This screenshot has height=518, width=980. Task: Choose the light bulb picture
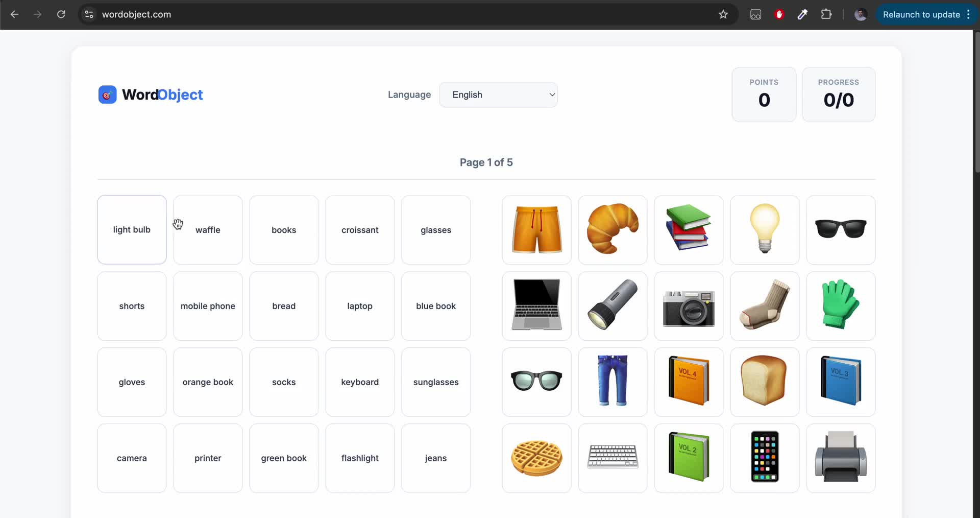(x=765, y=230)
